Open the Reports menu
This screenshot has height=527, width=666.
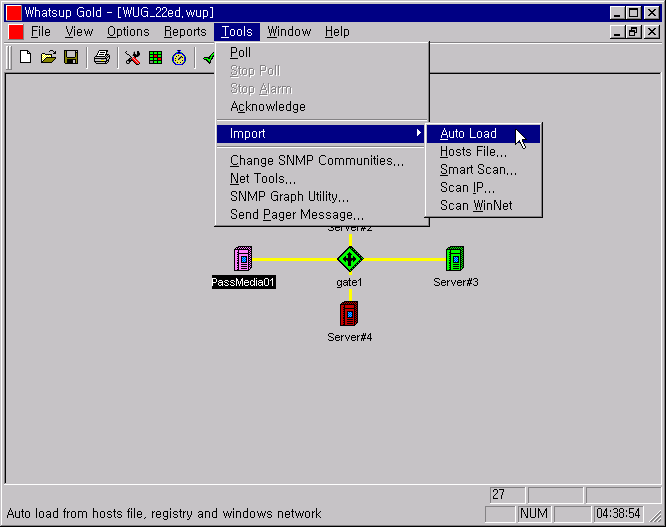pos(185,32)
